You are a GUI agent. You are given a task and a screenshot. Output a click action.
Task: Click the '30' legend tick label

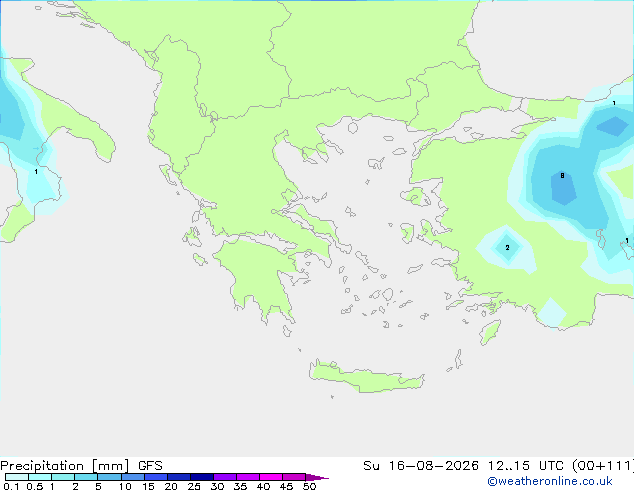[x=217, y=486]
